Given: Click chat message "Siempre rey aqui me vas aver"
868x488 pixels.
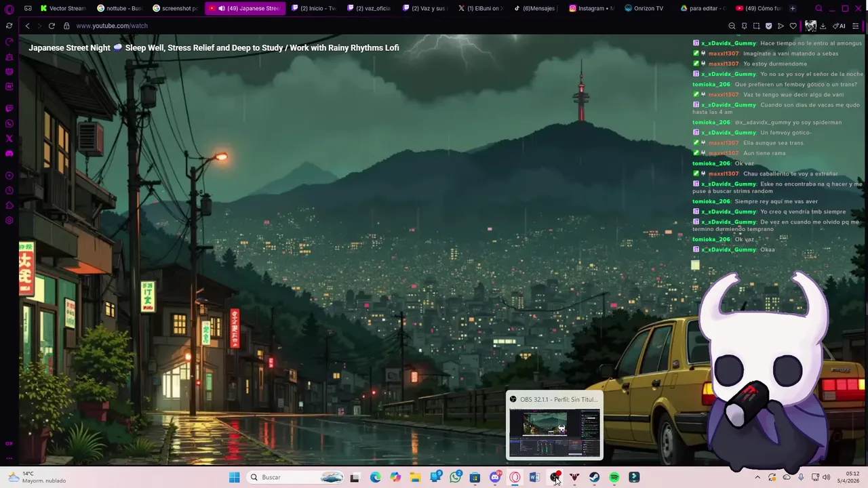Looking at the screenshot, I should pyautogui.click(x=776, y=201).
